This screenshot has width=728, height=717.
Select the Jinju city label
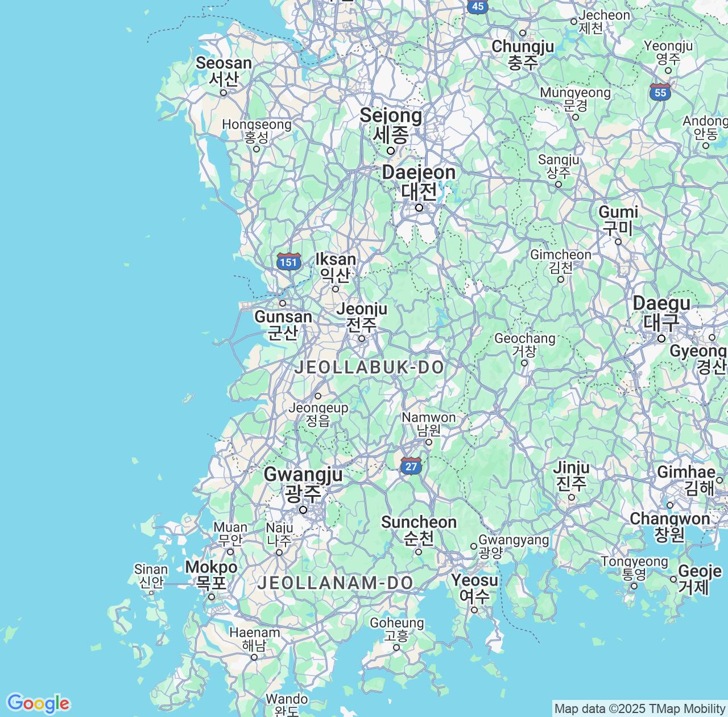572,475
